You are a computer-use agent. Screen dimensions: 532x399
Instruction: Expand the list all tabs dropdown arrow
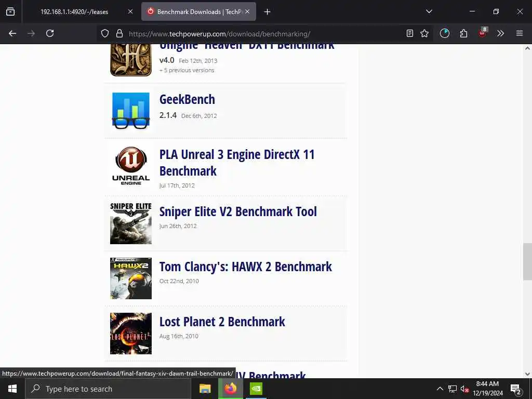click(x=429, y=11)
